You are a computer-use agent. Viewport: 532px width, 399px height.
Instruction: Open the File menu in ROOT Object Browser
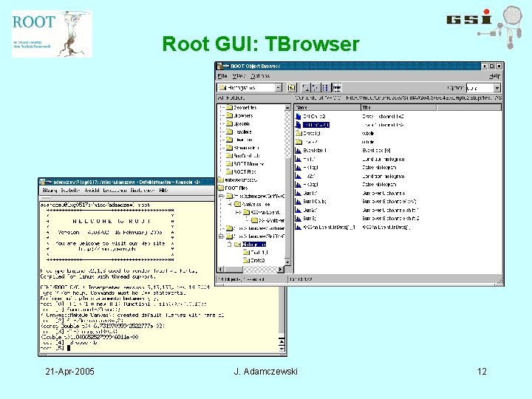222,76
